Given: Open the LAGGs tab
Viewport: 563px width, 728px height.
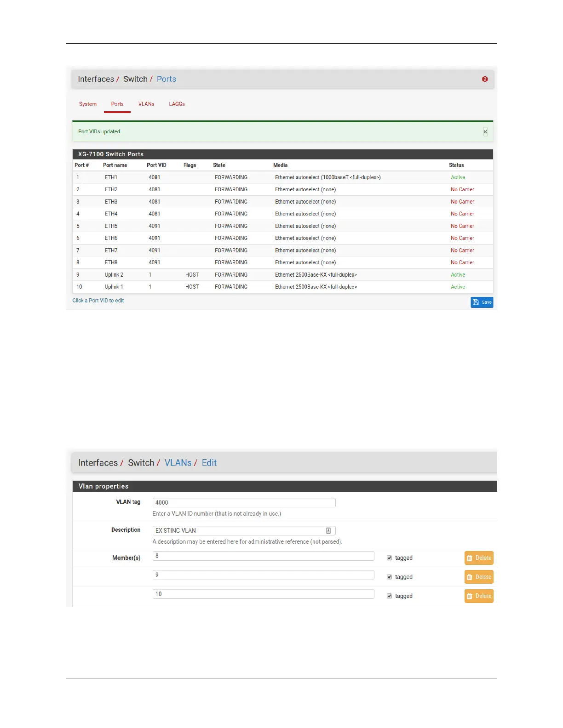Looking at the screenshot, I should (177, 104).
